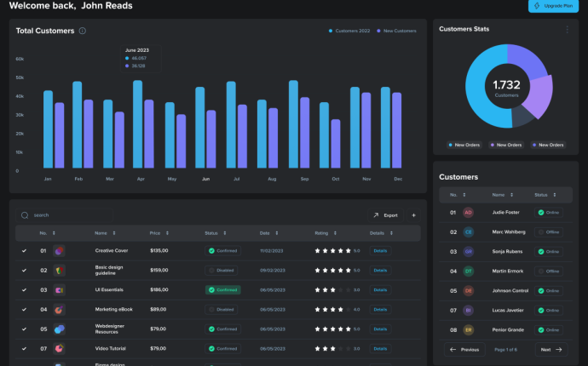Click the light purple donut chart segment
This screenshot has width=588, height=366.
click(540, 95)
